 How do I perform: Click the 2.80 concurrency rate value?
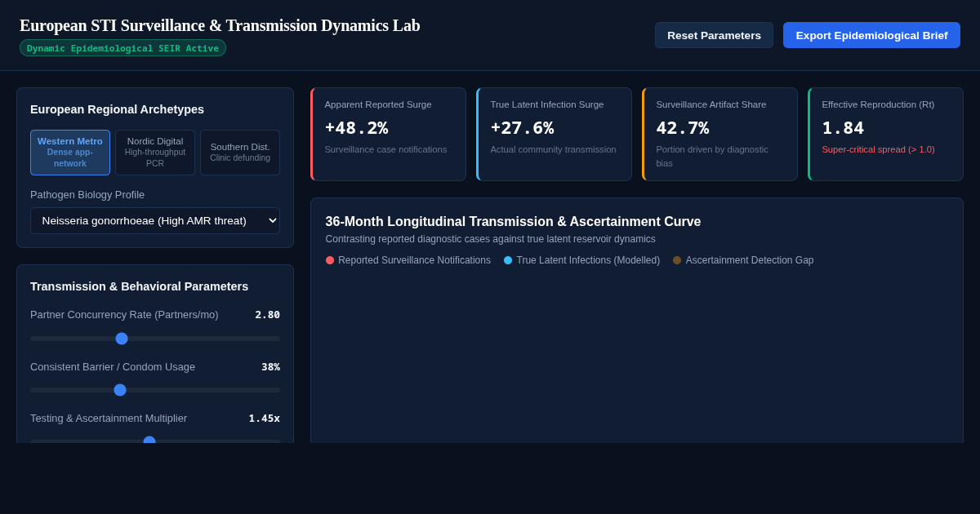(267, 314)
